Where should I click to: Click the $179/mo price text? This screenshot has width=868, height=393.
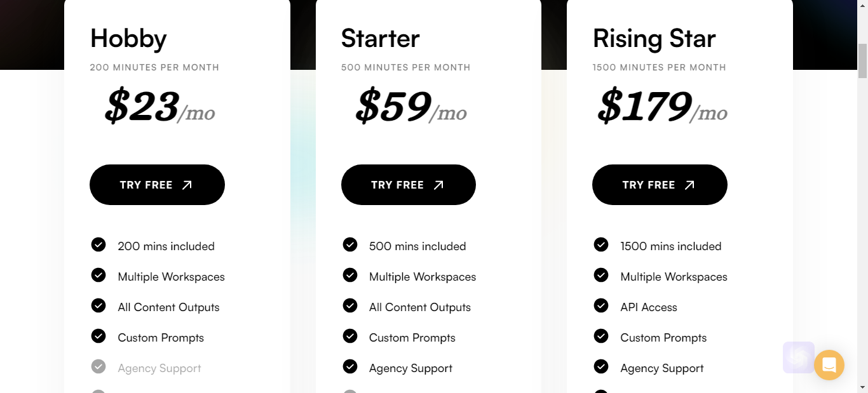point(662,106)
